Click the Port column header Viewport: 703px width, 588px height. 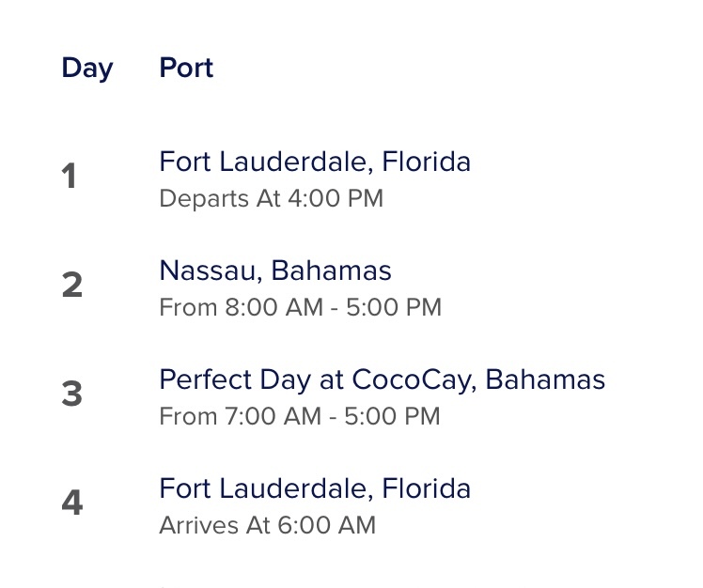click(x=186, y=69)
